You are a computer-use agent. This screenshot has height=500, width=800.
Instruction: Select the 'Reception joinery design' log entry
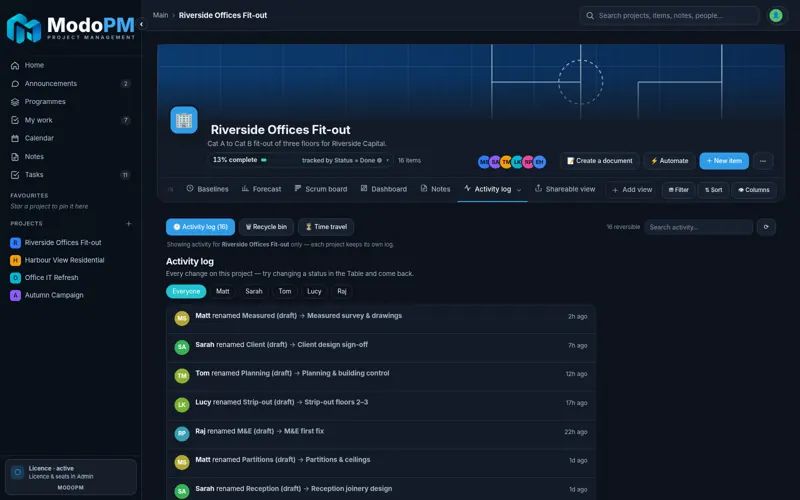[x=381, y=489]
